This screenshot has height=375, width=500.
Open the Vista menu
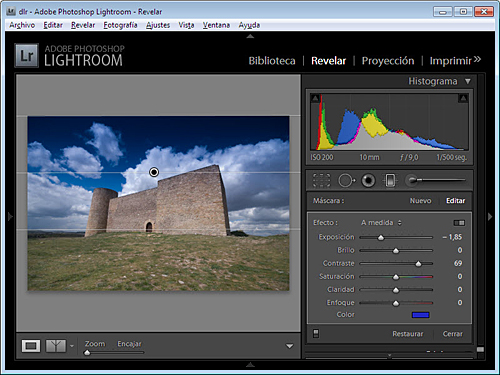[186, 25]
